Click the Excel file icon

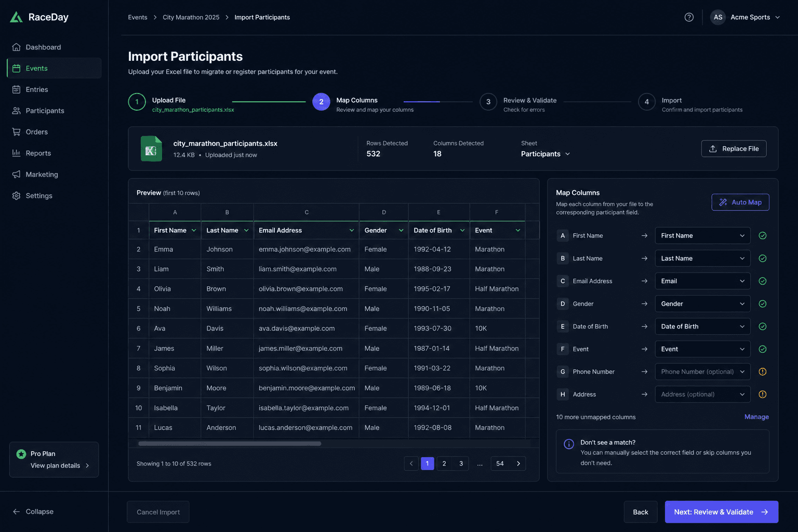point(151,149)
